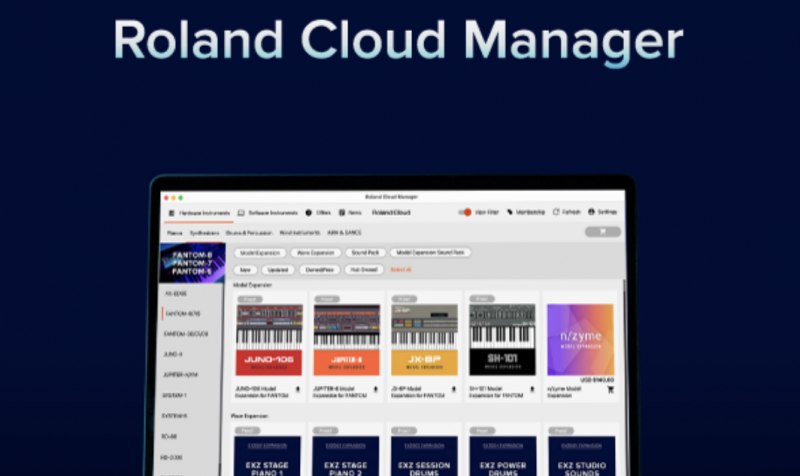Click the n/zyme price label

tap(597, 380)
